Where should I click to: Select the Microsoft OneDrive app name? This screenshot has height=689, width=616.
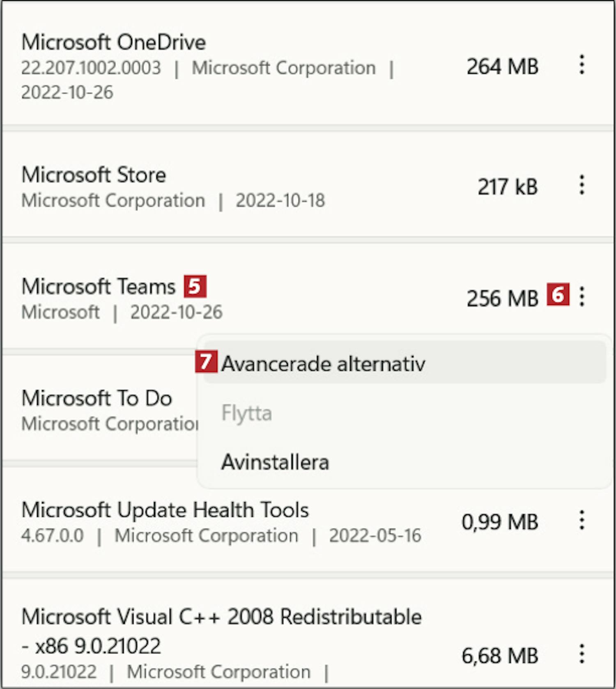click(114, 42)
